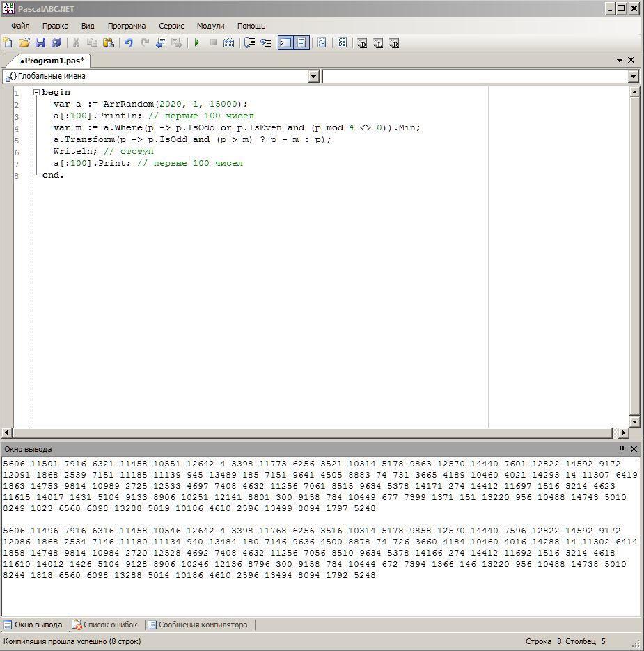Switch to Окно вывода tab
The image size is (644, 651).
33,625
